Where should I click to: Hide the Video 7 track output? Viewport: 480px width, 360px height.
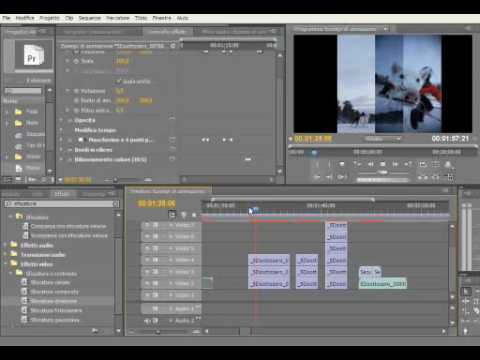(x=147, y=225)
